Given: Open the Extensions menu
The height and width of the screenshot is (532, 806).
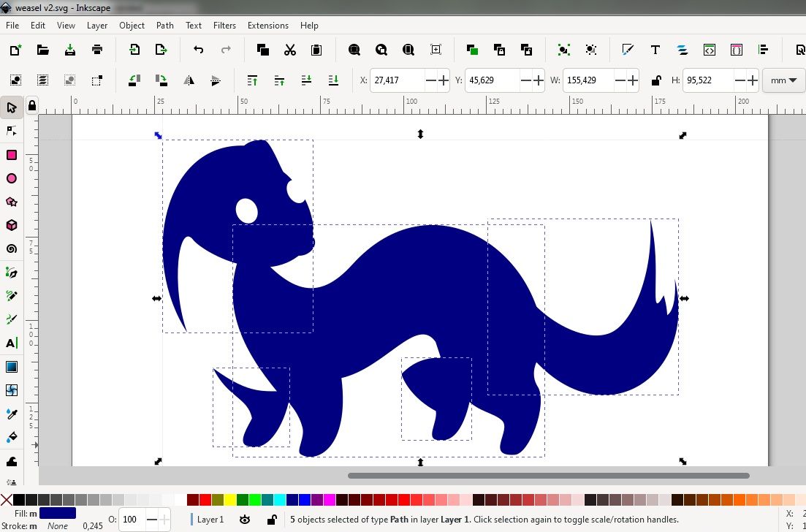Looking at the screenshot, I should point(267,25).
